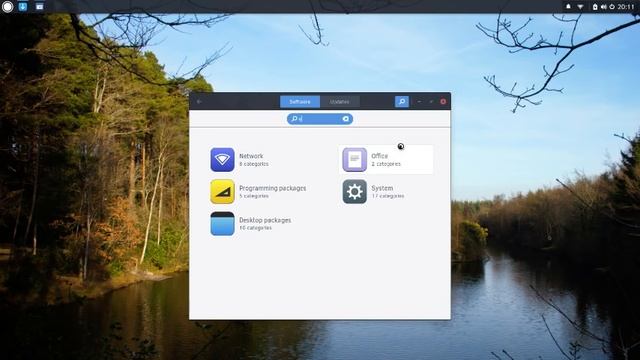Open the network indicator in panel

[580, 7]
